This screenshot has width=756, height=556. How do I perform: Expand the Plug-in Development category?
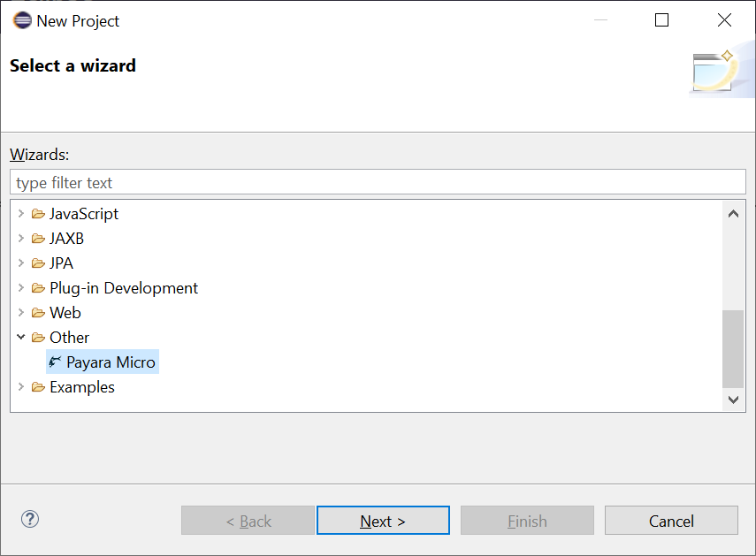(x=21, y=288)
